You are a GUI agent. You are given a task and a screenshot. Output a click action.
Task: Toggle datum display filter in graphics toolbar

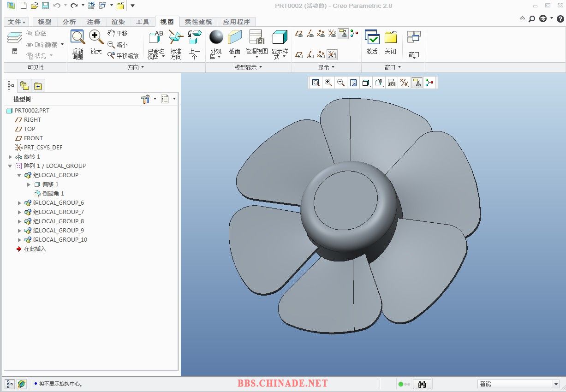(404, 83)
